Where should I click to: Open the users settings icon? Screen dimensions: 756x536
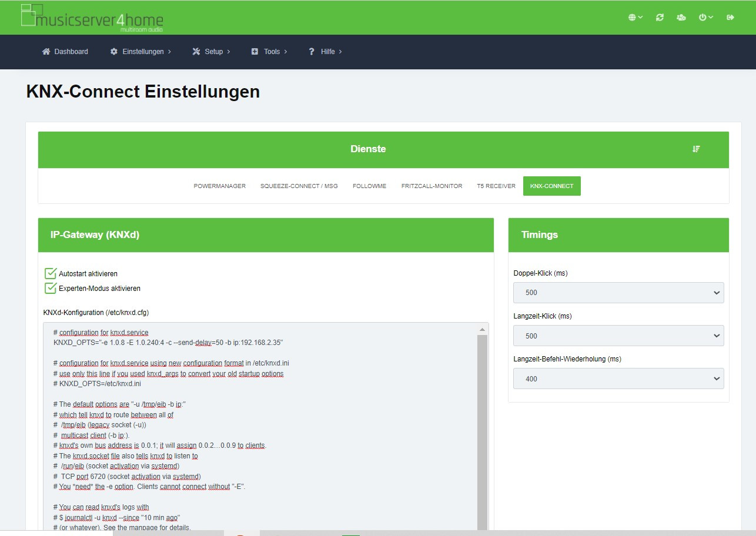pos(681,18)
